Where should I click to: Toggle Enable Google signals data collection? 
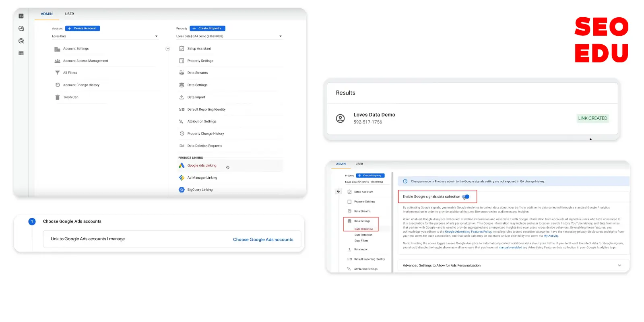466,197
